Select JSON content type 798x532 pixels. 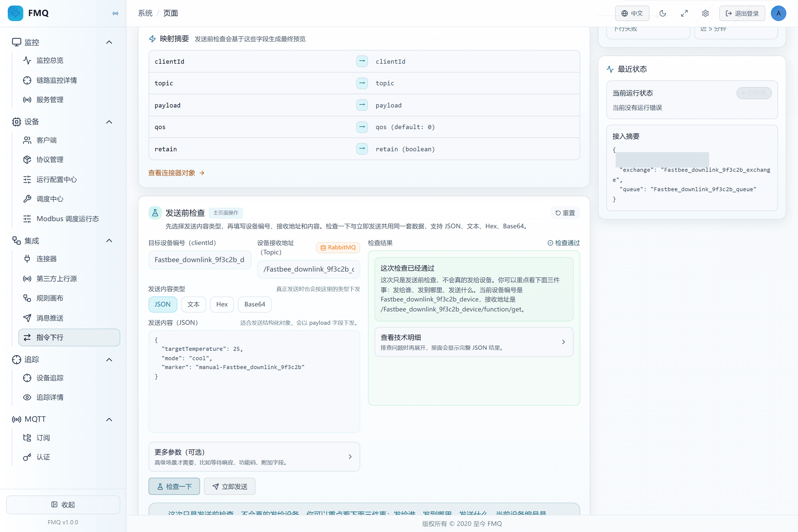coord(163,304)
